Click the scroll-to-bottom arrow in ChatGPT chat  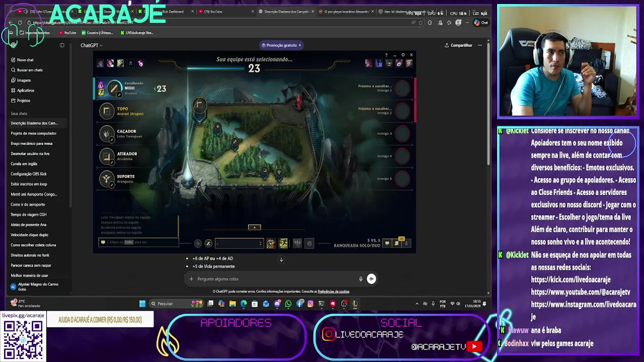(281, 259)
